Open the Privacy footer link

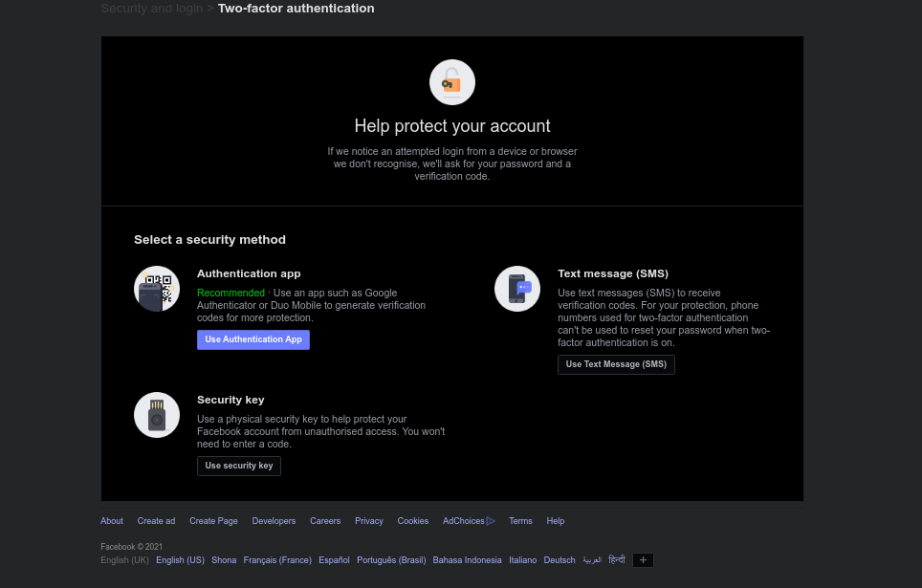point(368,521)
